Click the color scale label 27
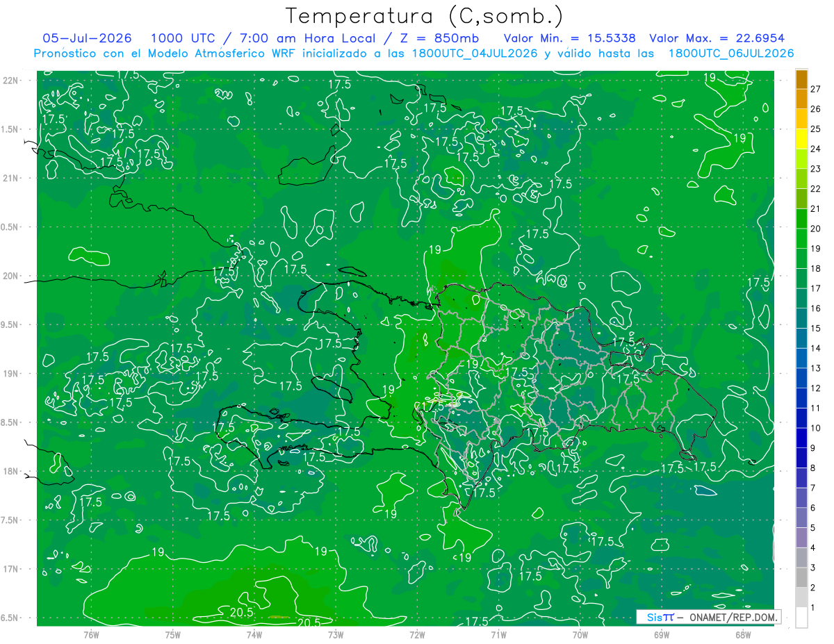Screen dimensions: 834x644 816,89
